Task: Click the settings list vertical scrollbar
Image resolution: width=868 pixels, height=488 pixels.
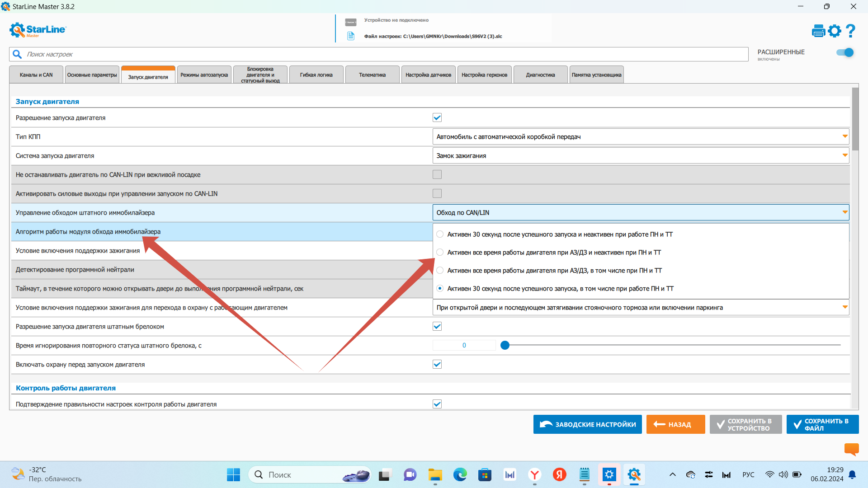Action: point(855,119)
